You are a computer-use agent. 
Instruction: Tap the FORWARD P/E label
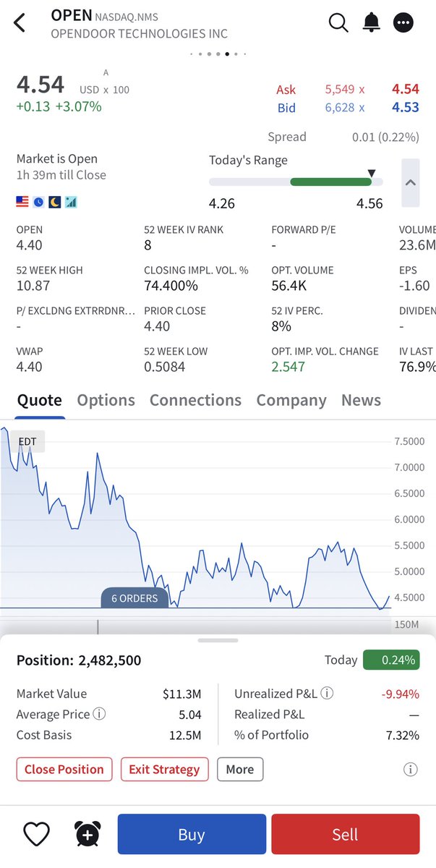pos(304,229)
